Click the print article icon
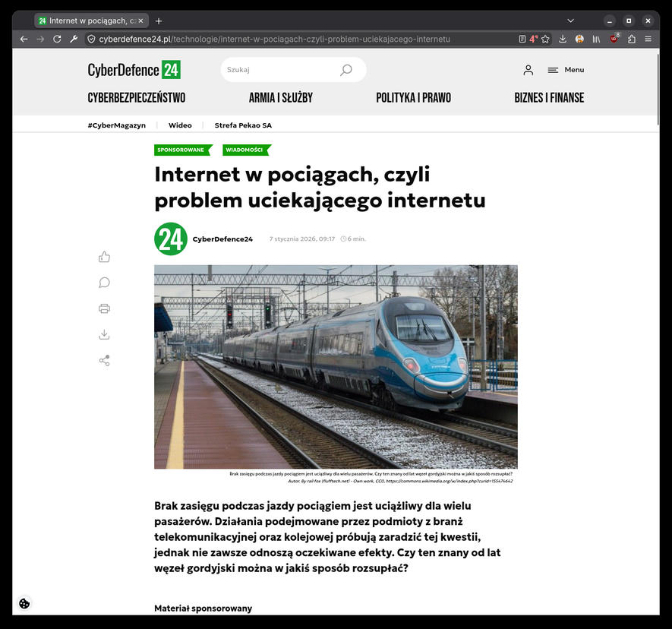The width and height of the screenshot is (672, 629). 104,308
